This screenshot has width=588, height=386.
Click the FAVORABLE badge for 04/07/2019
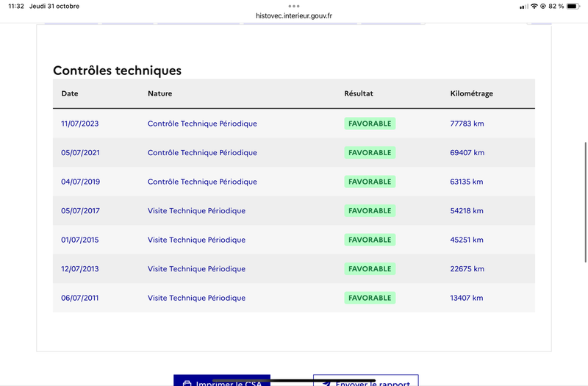370,182
